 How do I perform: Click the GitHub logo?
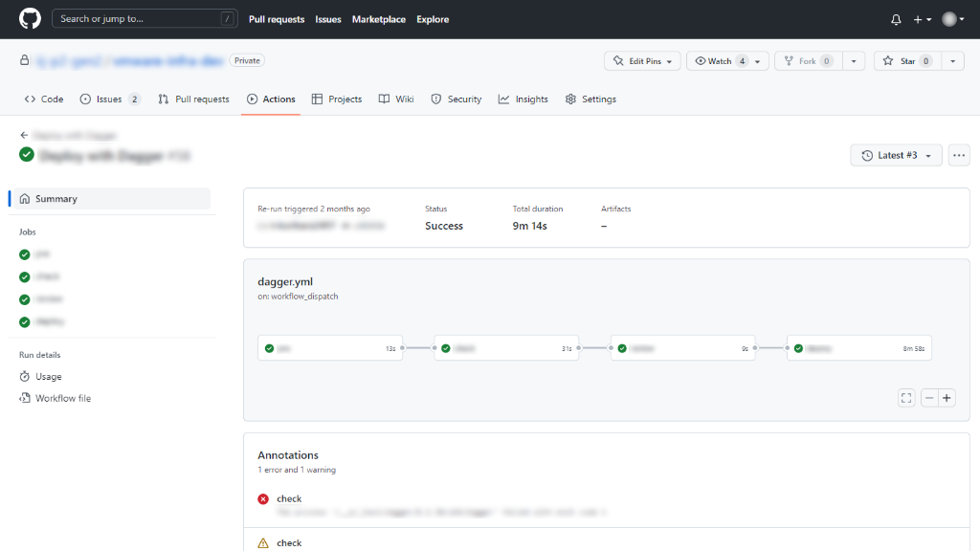(29, 19)
